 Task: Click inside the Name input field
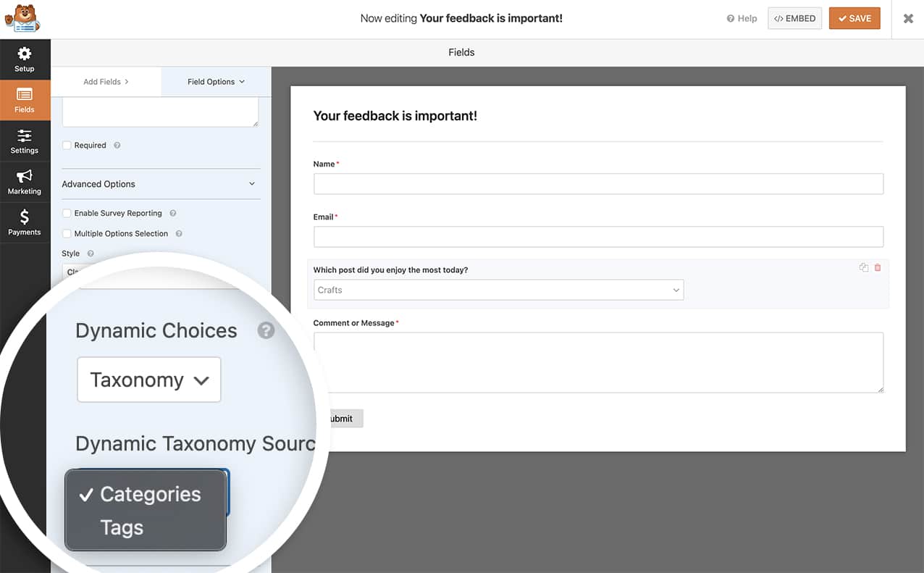[598, 183]
